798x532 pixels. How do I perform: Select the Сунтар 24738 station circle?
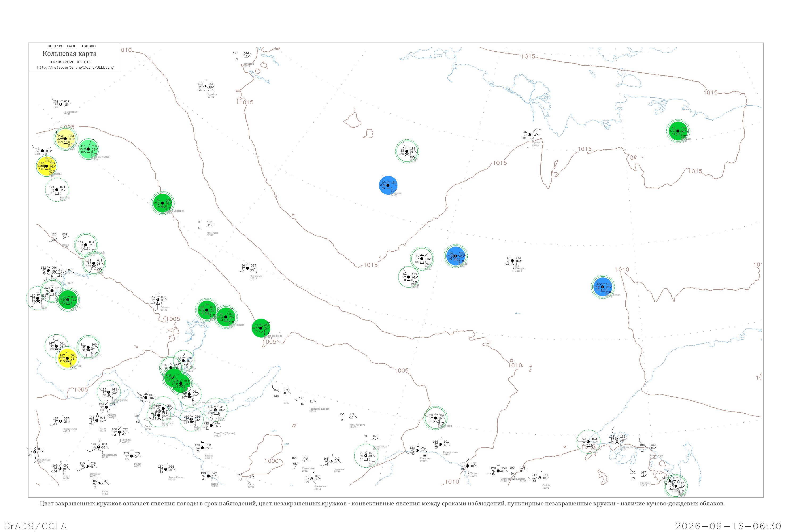(x=409, y=277)
